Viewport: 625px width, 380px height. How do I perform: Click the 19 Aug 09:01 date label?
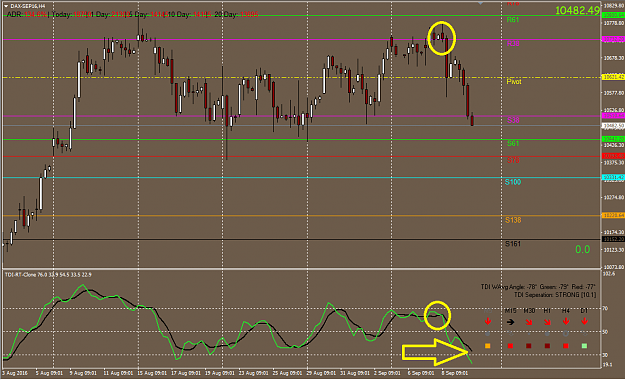(220, 373)
